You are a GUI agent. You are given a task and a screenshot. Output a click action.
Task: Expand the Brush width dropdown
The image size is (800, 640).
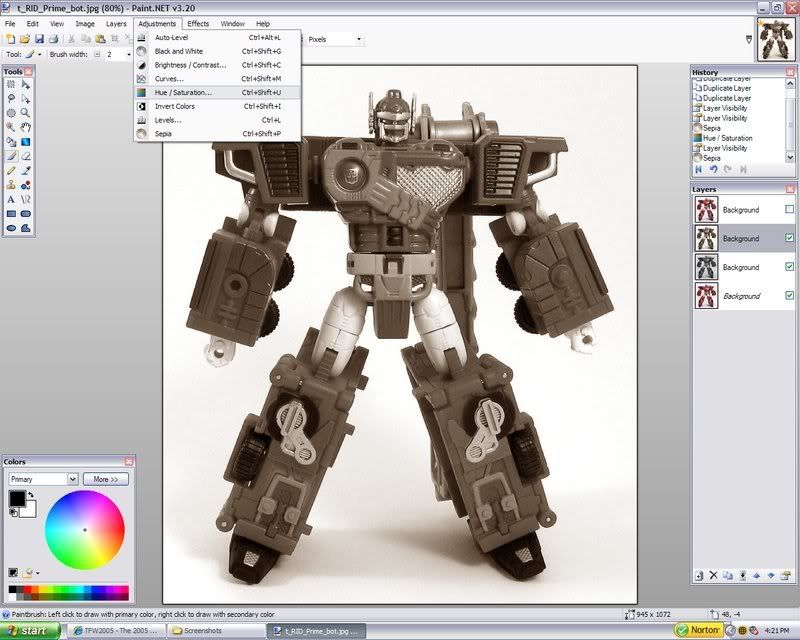(130, 54)
